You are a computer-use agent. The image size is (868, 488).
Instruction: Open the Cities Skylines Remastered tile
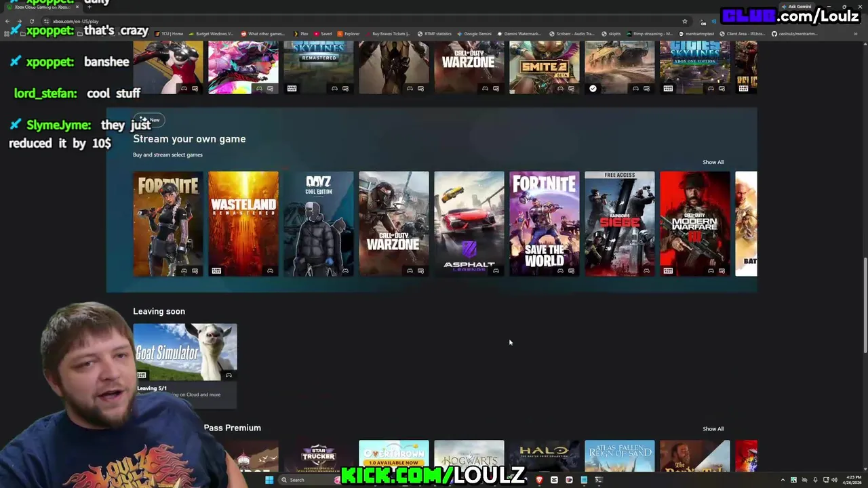(x=318, y=67)
